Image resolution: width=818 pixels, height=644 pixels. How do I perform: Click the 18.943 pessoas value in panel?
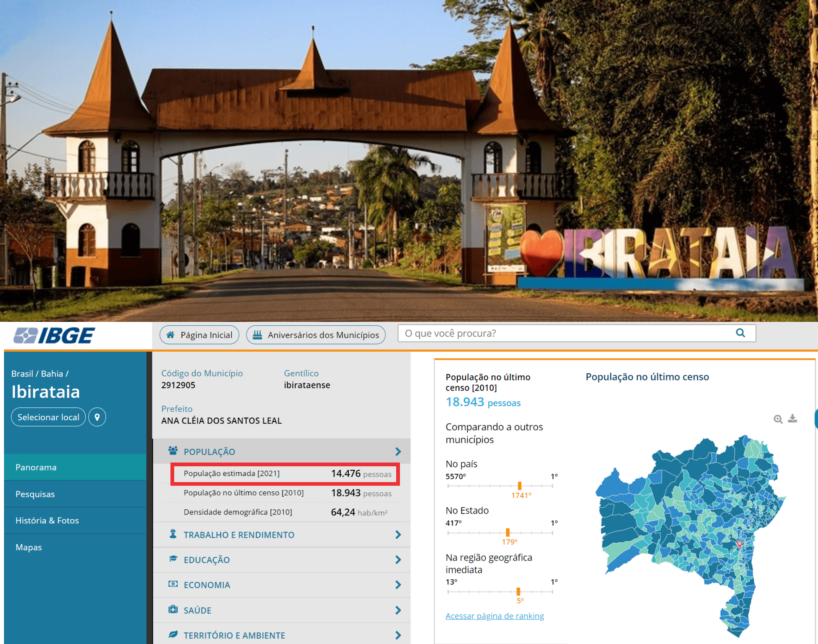pyautogui.click(x=483, y=402)
